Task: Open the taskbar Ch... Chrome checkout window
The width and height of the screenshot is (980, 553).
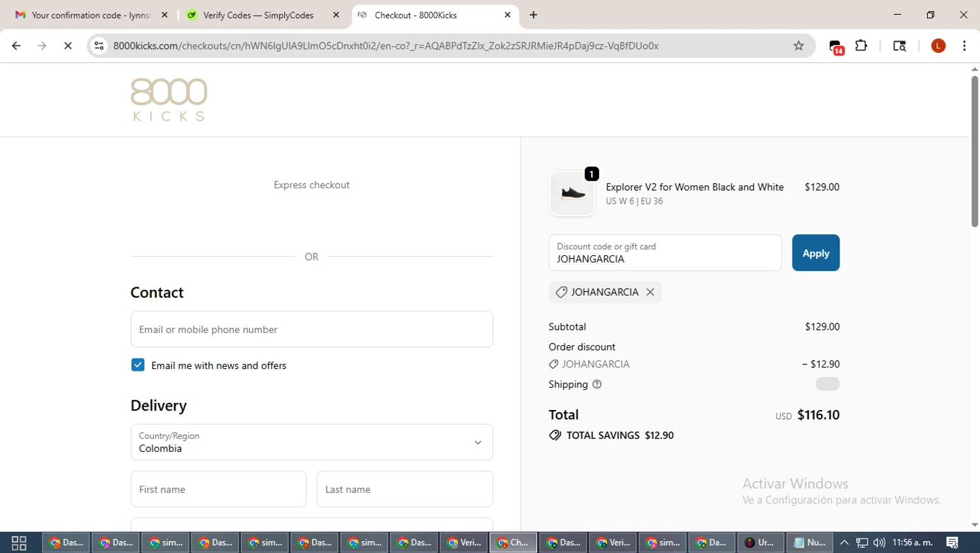Action: [514, 543]
